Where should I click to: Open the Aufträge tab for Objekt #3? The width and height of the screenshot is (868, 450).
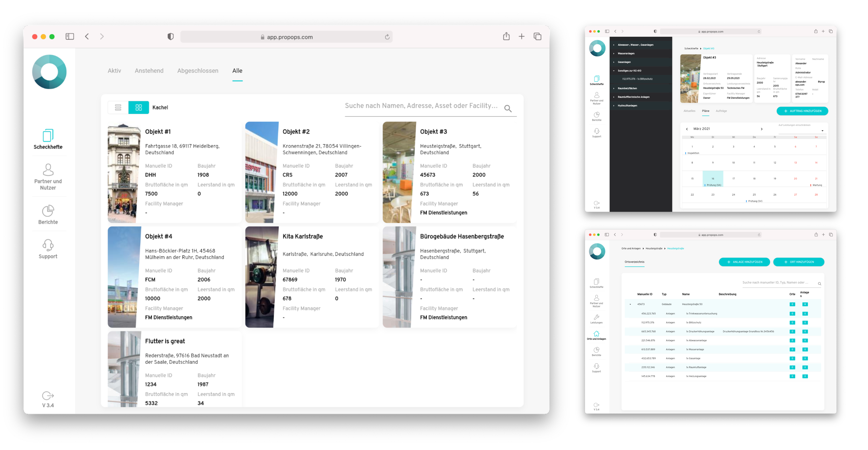click(721, 111)
